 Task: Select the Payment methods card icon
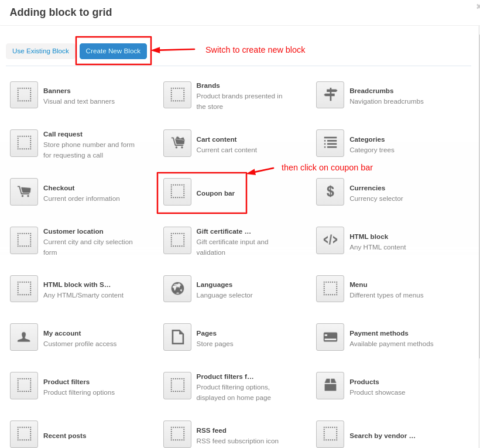tap(330, 337)
